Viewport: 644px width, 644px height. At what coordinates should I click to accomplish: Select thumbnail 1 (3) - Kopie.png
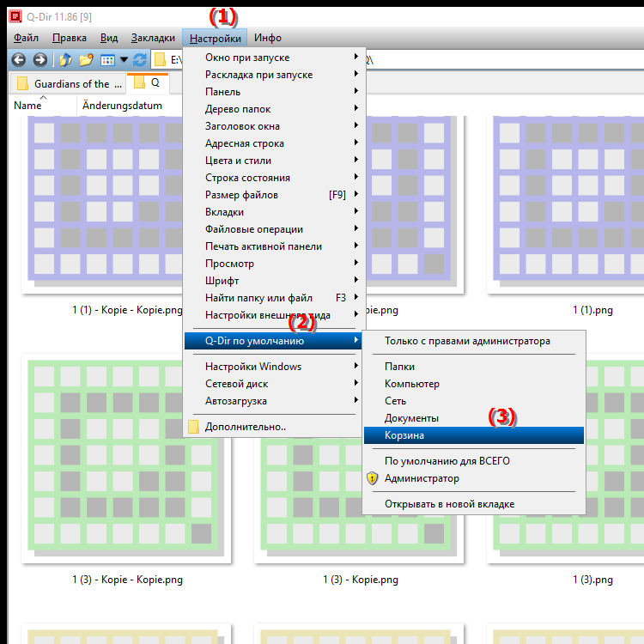tap(359, 539)
